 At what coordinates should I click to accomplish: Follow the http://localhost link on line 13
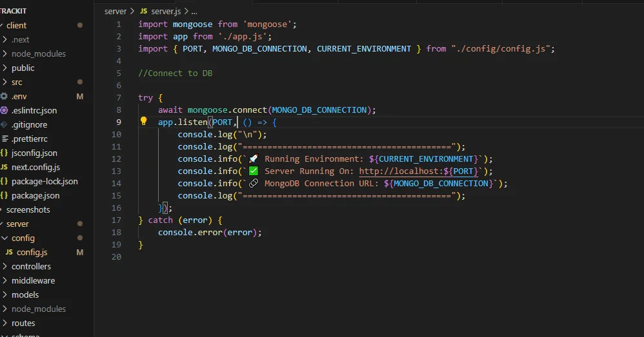[x=419, y=171]
